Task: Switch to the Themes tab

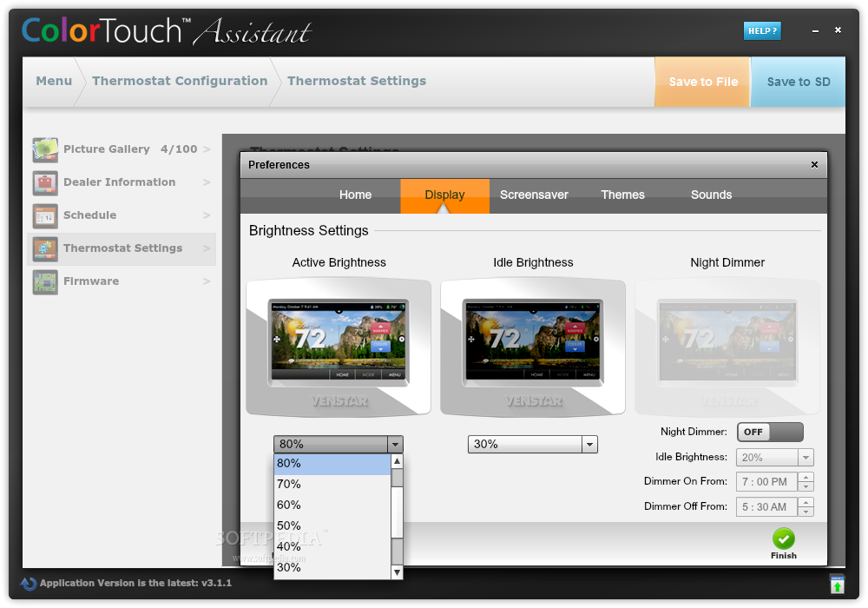Action: 622,195
